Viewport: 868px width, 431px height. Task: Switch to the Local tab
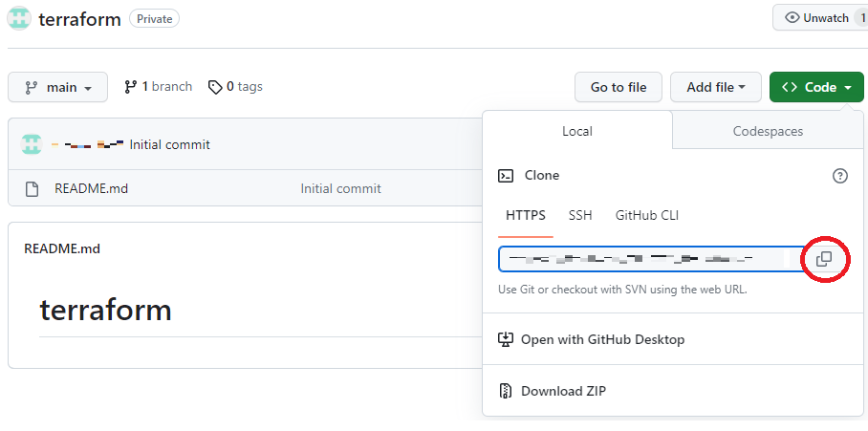[x=577, y=131]
